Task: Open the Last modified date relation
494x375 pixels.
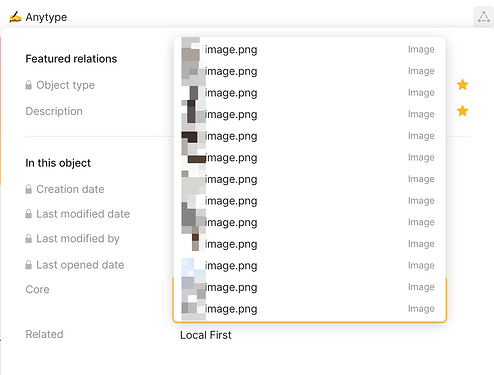Action: (83, 214)
